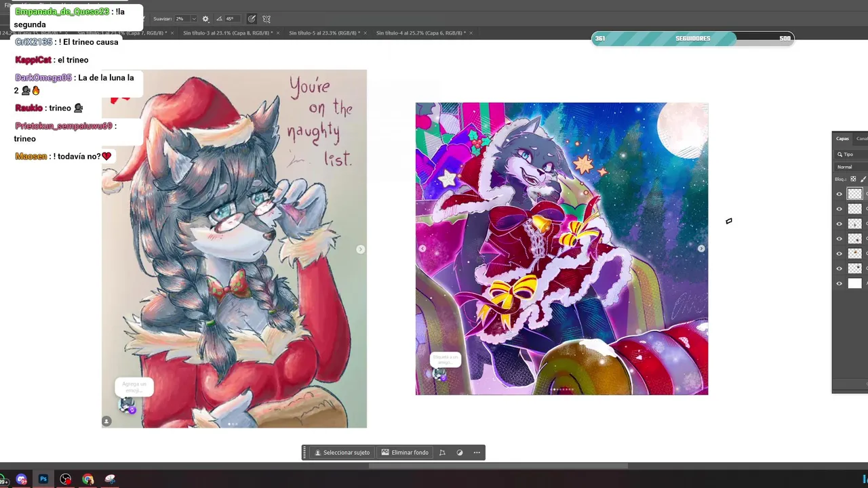Image resolution: width=868 pixels, height=488 pixels.
Task: Open the Capas panel tab
Action: click(842, 138)
